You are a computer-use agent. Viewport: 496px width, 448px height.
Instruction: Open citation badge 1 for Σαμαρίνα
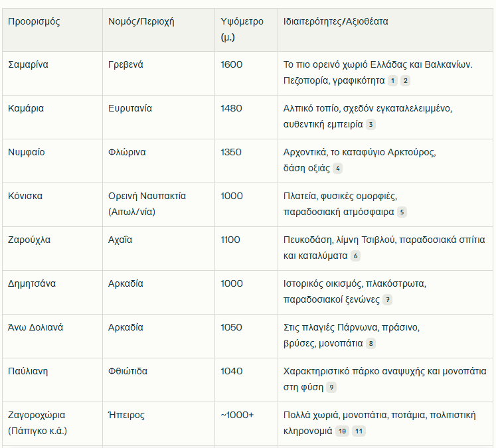(392, 80)
